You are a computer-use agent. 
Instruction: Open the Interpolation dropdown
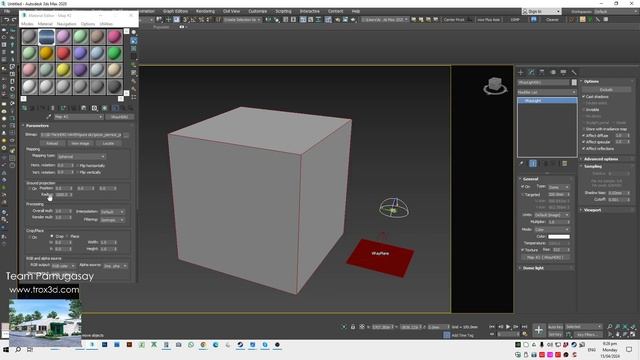pos(112,212)
